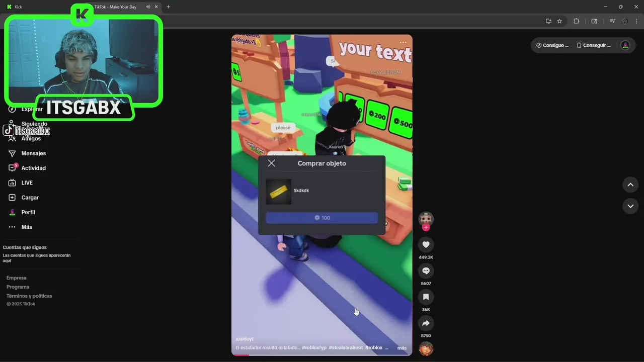The height and width of the screenshot is (362, 644).
Task: Open video options three-dot icon
Action: point(403,43)
